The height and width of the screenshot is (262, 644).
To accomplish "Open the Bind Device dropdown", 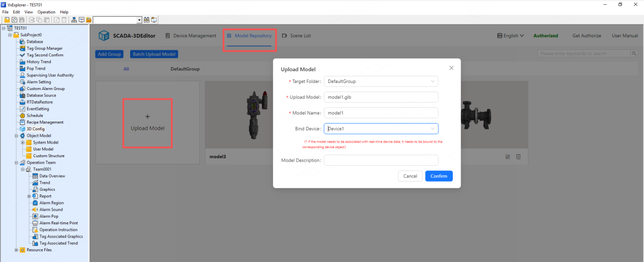I will [381, 129].
